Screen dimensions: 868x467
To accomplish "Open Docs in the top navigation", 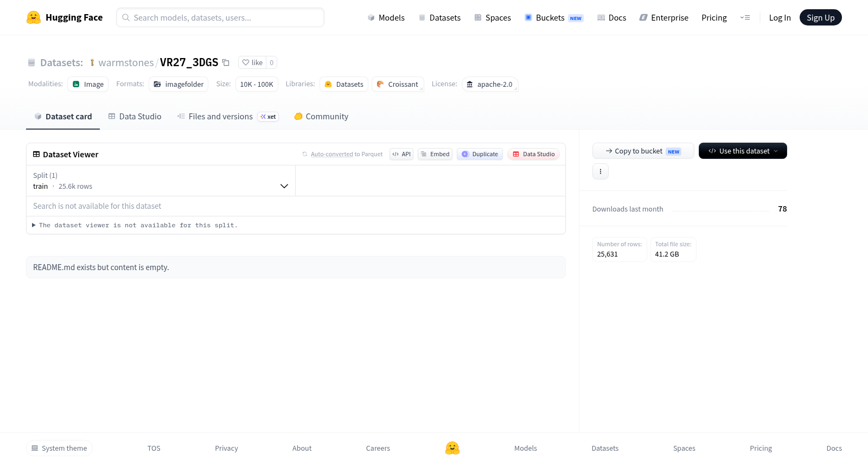I will pos(611,17).
